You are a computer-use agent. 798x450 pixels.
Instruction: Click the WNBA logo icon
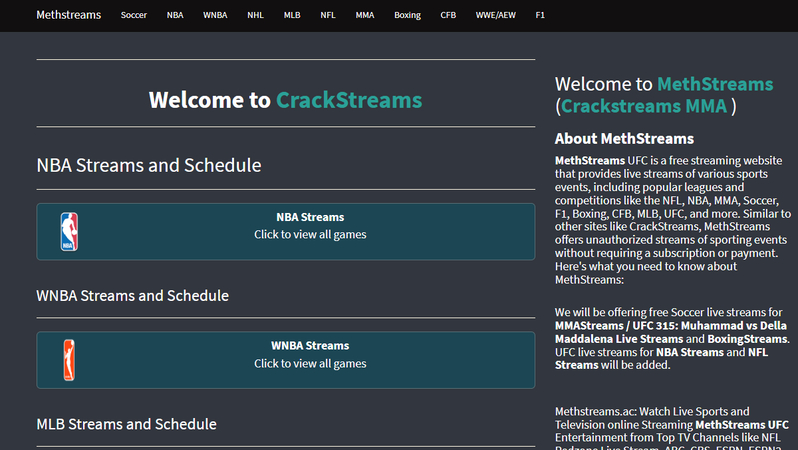[69, 360]
